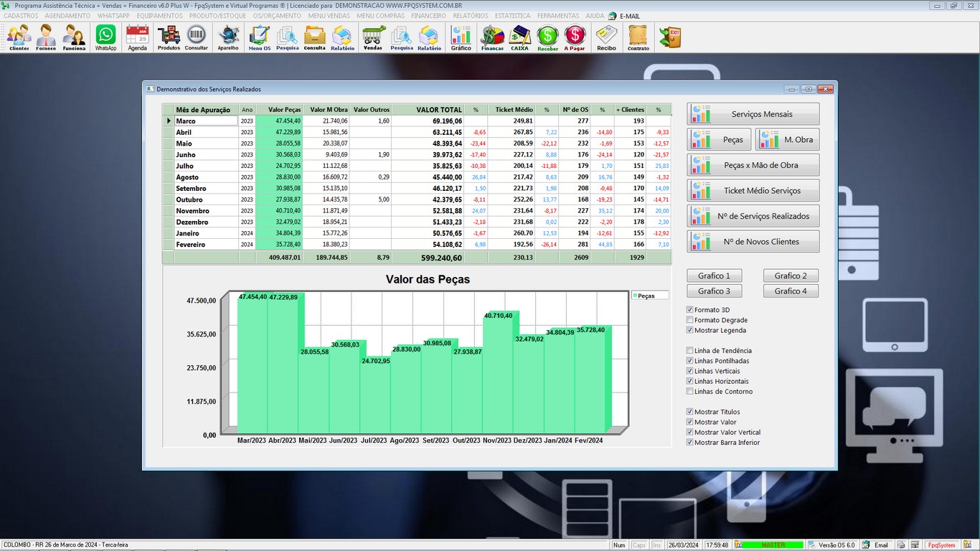Click the Email icon in status bar
The height and width of the screenshot is (551, 980).
point(875,545)
